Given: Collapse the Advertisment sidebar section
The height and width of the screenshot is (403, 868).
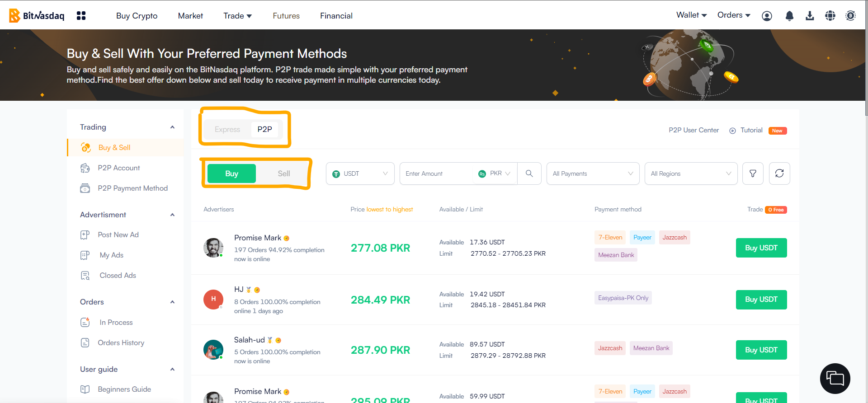Looking at the screenshot, I should (x=172, y=215).
